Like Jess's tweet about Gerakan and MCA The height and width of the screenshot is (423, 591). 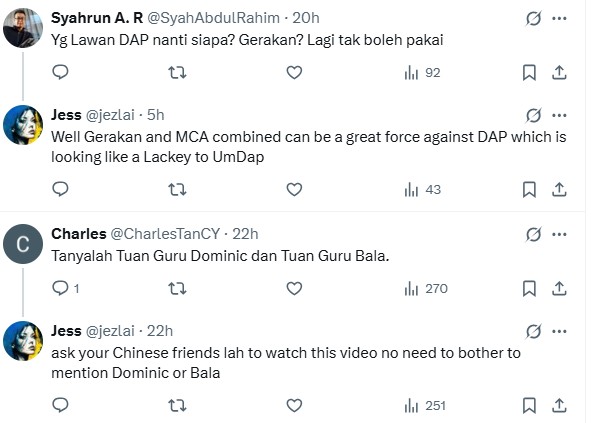(x=294, y=189)
